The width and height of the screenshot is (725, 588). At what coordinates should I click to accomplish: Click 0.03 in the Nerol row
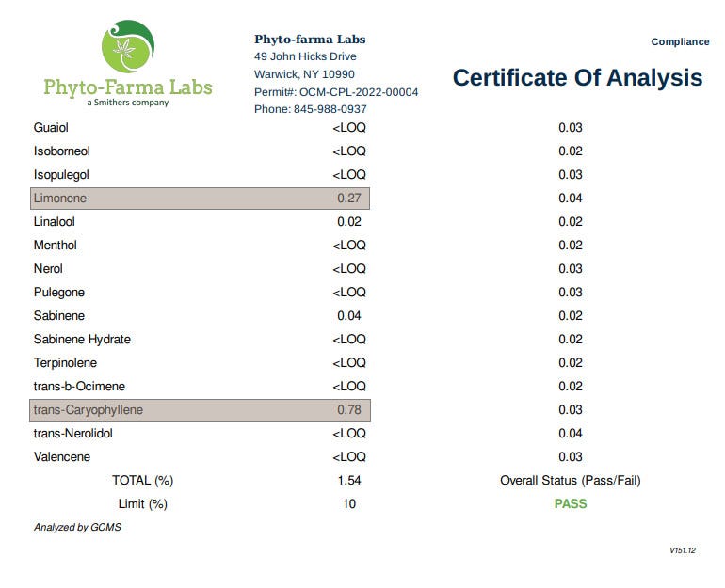[570, 269]
